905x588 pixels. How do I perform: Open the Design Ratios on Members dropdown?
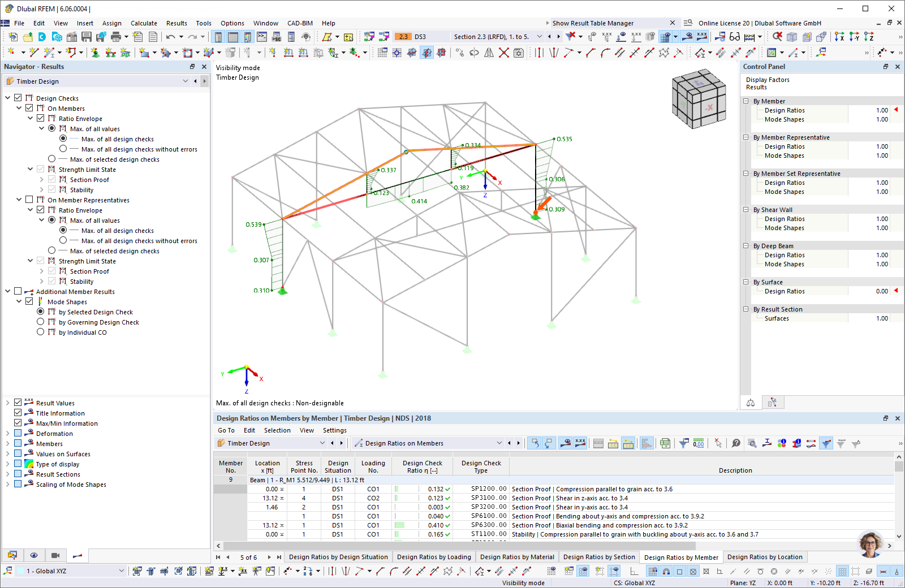point(498,443)
